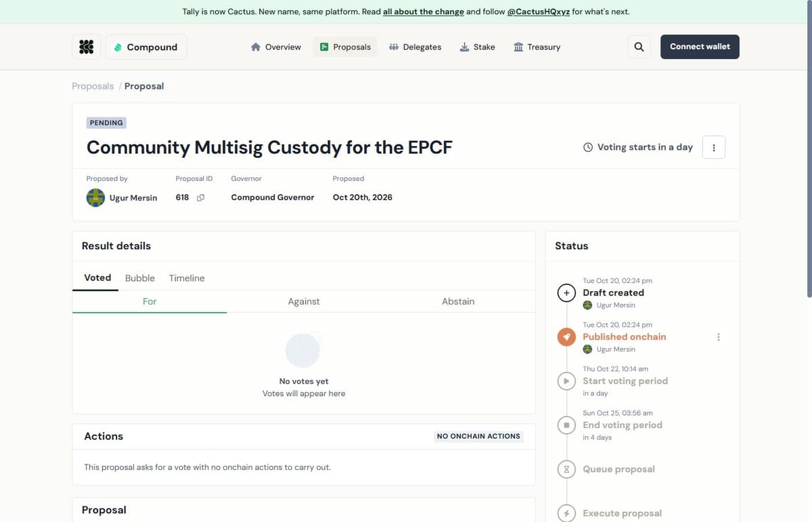The width and height of the screenshot is (812, 522).
Task: Open the Delegates page
Action: (415, 47)
